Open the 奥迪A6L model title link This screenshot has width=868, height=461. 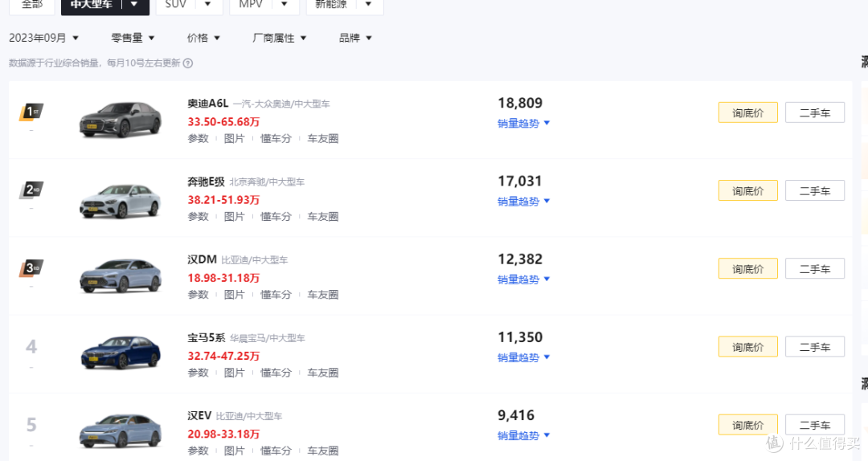tap(207, 104)
